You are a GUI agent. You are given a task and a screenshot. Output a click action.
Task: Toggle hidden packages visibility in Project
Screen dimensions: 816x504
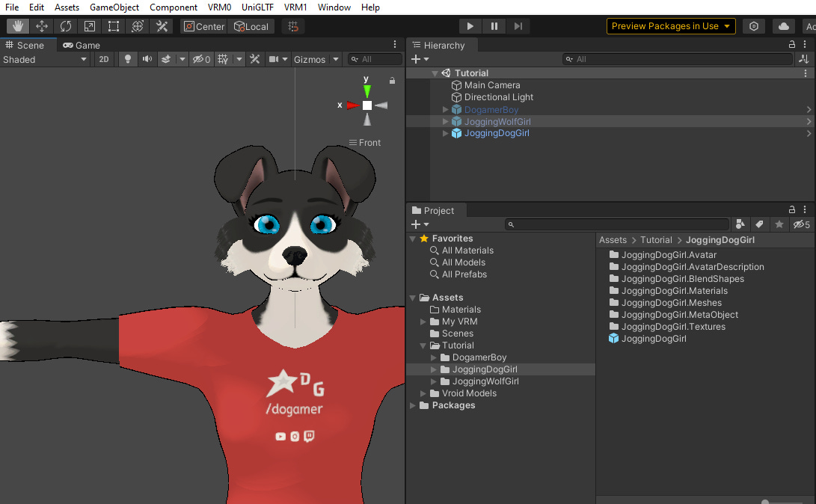coord(801,224)
